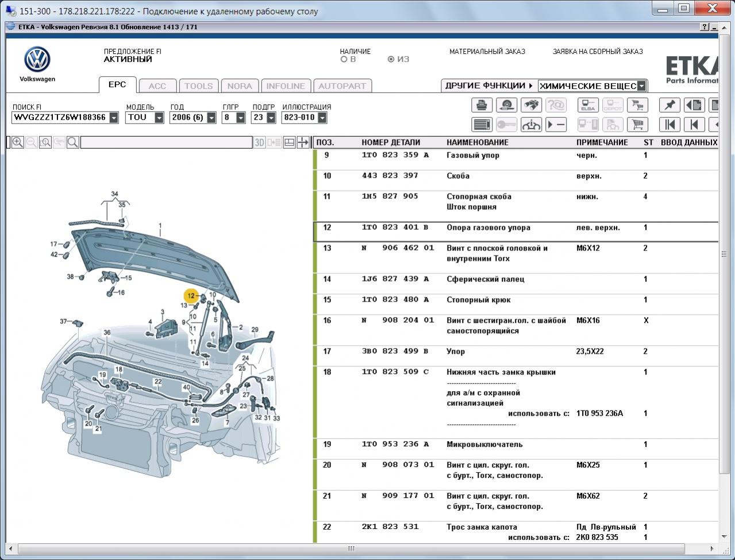Click the plain magnifier search icon
This screenshot has height=560, width=735.
coord(73,142)
